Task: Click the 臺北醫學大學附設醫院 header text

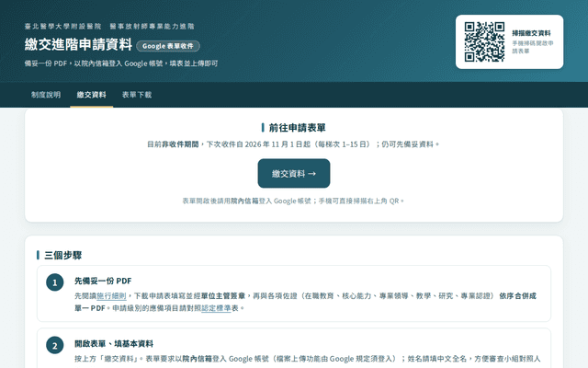Action: [x=63, y=27]
